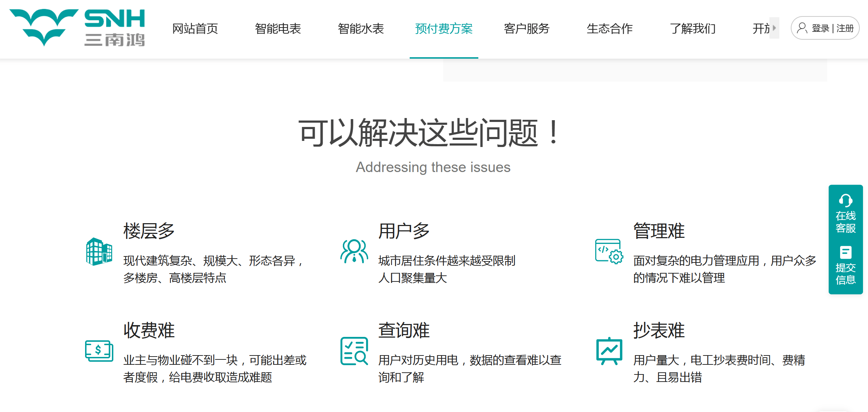Go to 客户服务 in navigation bar
This screenshot has width=868, height=412.
[x=527, y=29]
